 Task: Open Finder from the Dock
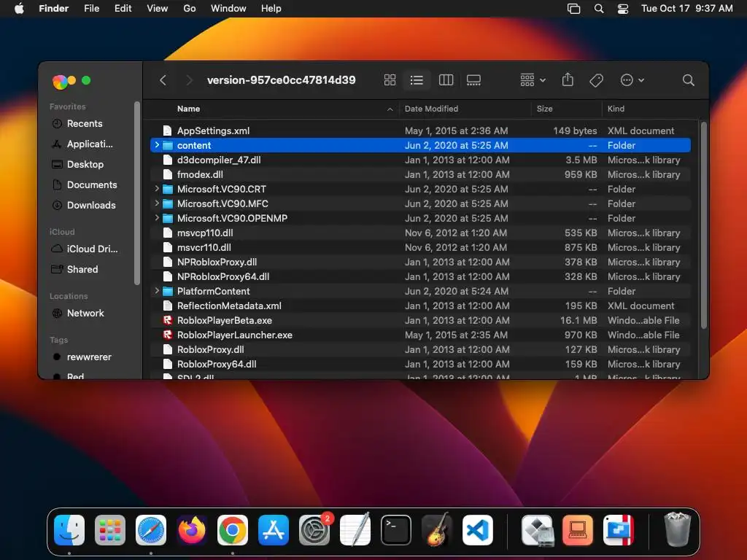[69, 529]
